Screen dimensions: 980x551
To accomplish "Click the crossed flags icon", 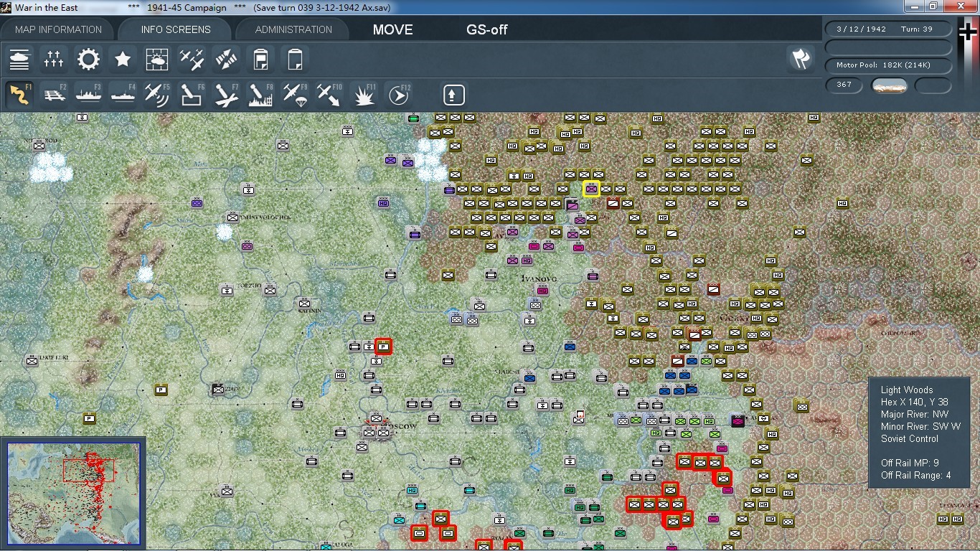I will pyautogui.click(x=801, y=60).
